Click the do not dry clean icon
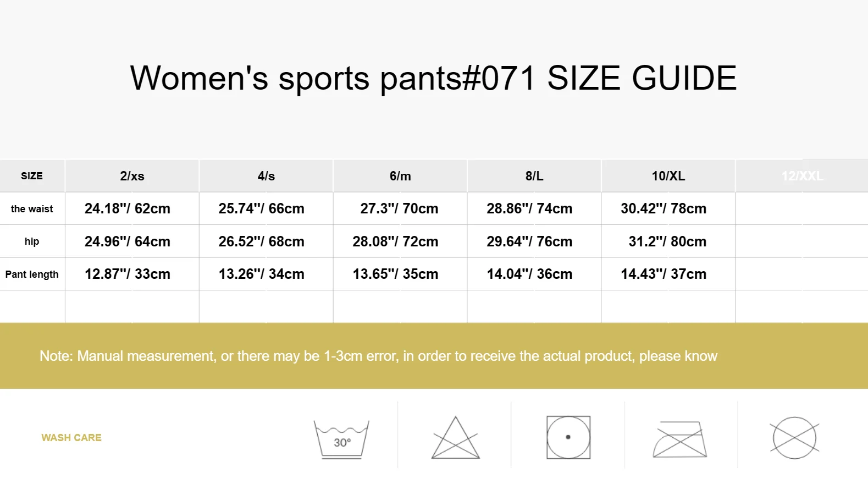 [794, 438]
